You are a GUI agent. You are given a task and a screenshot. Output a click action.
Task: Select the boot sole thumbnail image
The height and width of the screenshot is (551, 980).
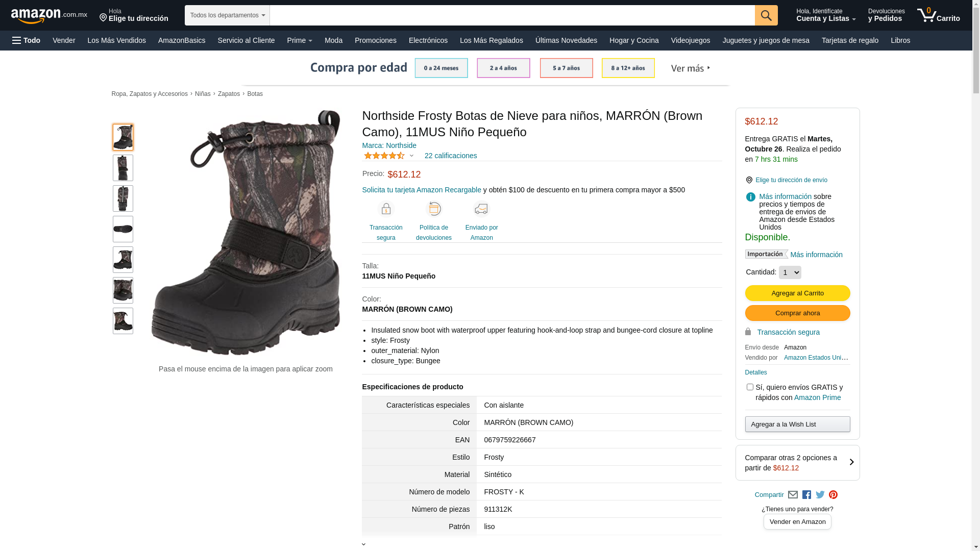coord(123,229)
